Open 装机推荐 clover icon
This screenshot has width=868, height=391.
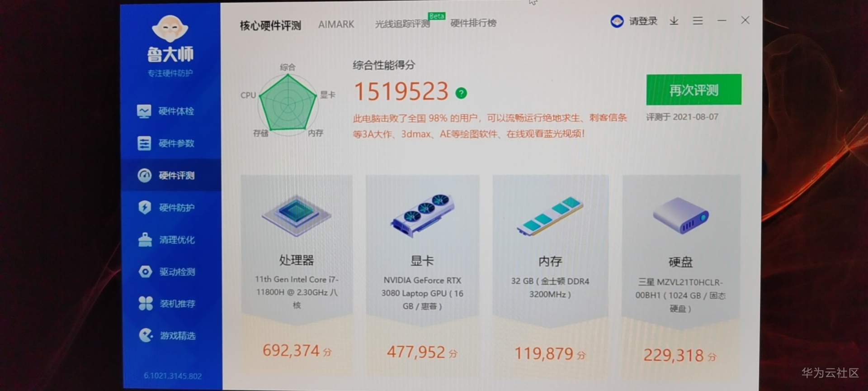tap(146, 303)
